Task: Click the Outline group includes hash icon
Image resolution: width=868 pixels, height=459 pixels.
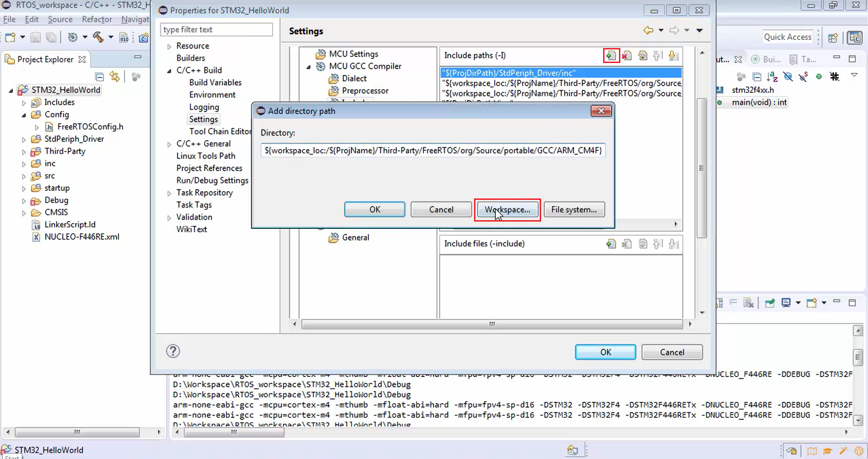Action: 834,77
